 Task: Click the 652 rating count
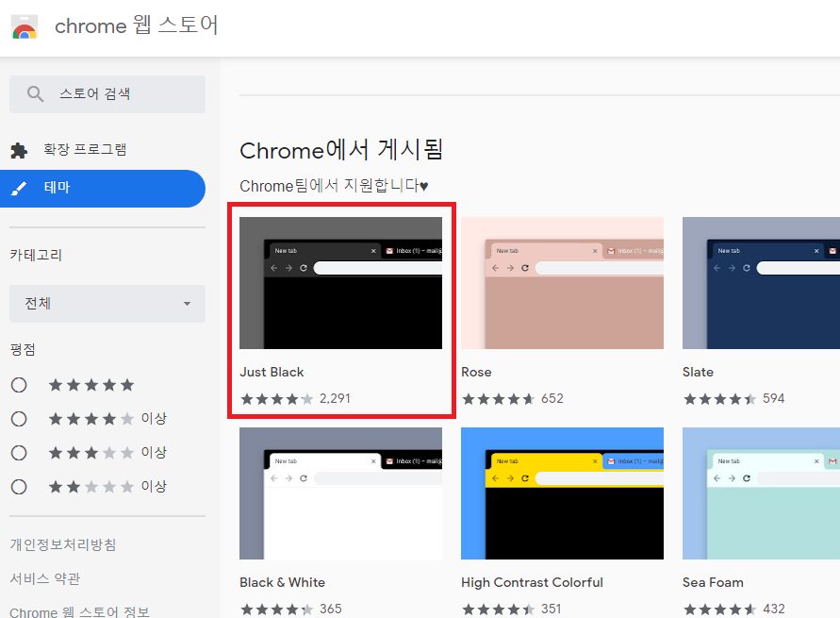pos(552,399)
